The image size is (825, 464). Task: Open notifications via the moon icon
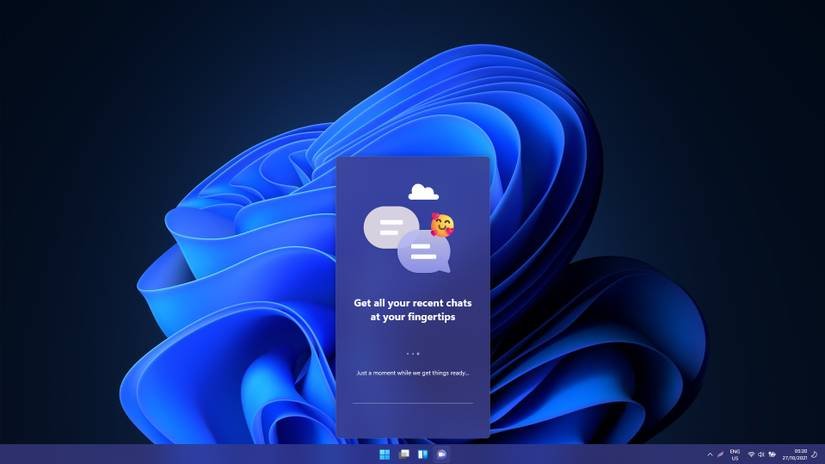(815, 455)
